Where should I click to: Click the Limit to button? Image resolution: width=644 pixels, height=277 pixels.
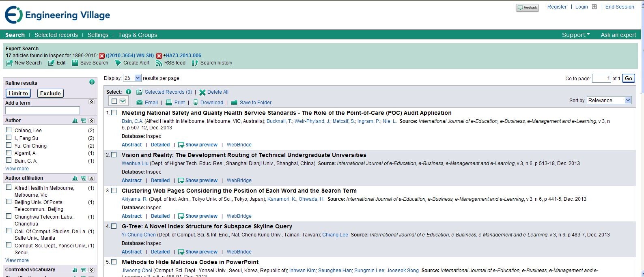click(18, 93)
